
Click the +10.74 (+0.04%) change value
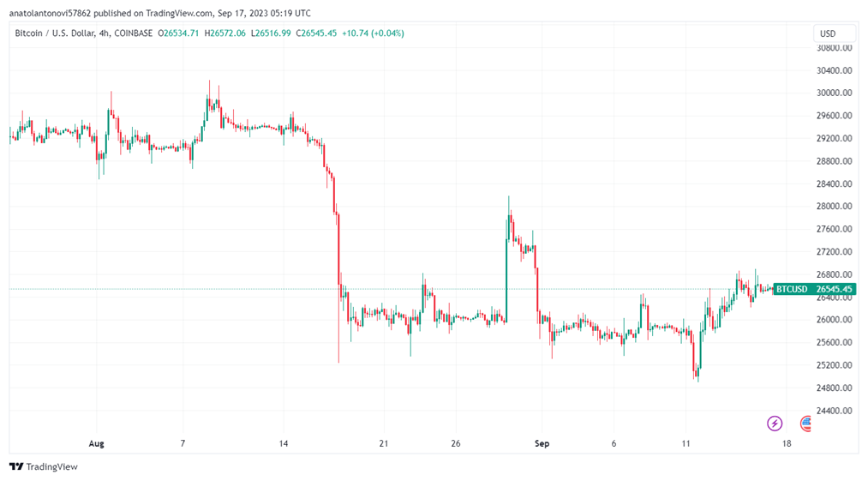point(373,33)
